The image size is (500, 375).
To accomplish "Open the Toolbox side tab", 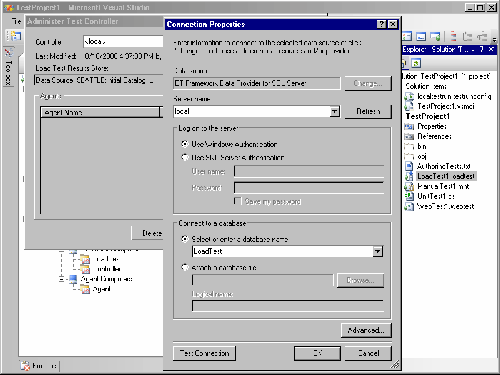I will 9,67.
